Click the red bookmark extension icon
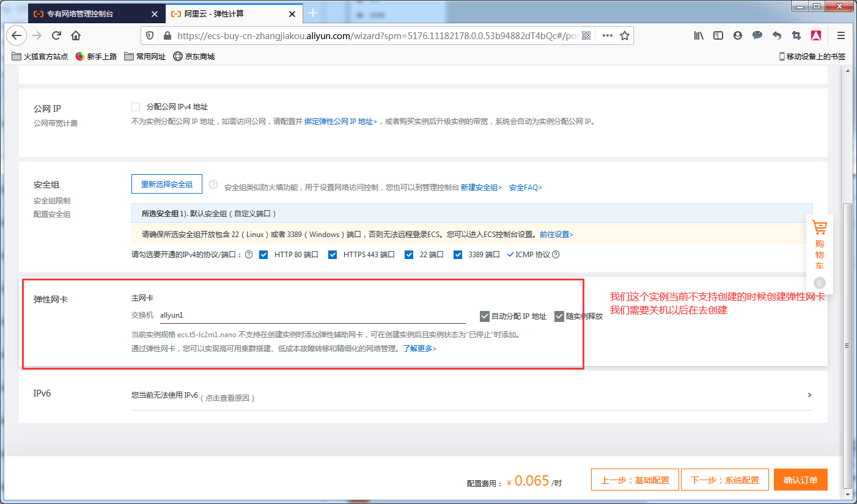Viewport: 857px width, 504px height. tap(816, 35)
